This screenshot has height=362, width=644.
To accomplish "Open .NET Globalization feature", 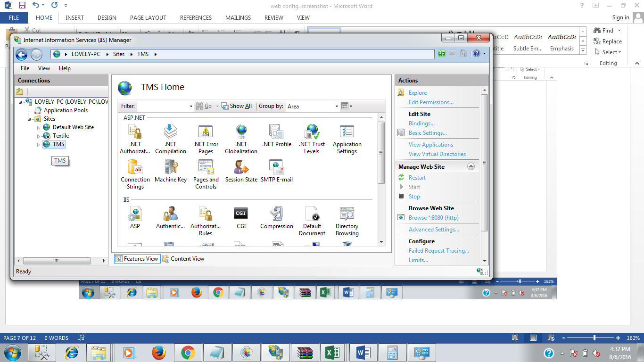I will pyautogui.click(x=241, y=139).
